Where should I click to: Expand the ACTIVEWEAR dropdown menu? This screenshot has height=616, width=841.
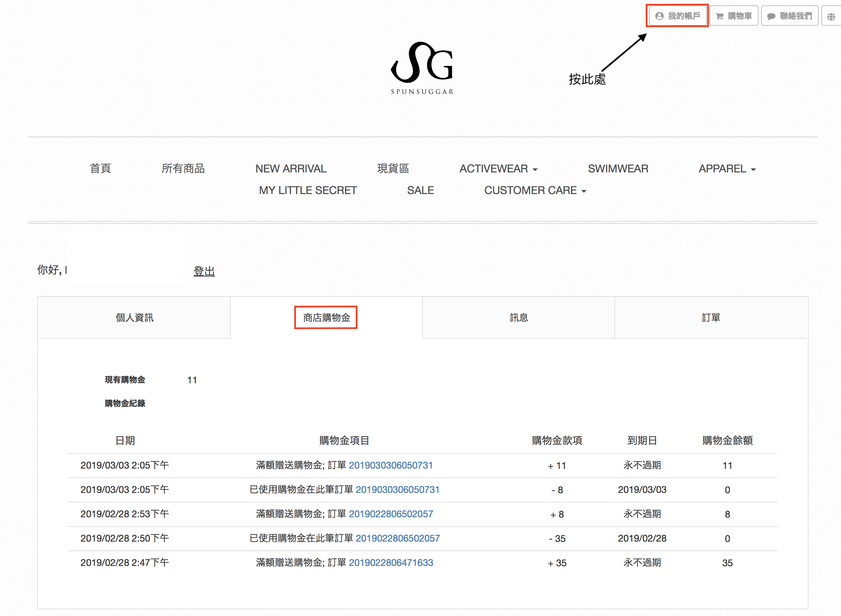498,169
